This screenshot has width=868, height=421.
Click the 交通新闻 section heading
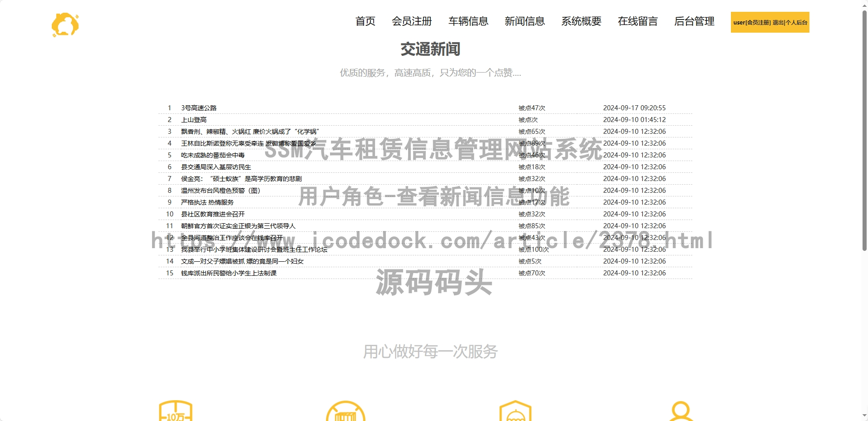tap(430, 49)
